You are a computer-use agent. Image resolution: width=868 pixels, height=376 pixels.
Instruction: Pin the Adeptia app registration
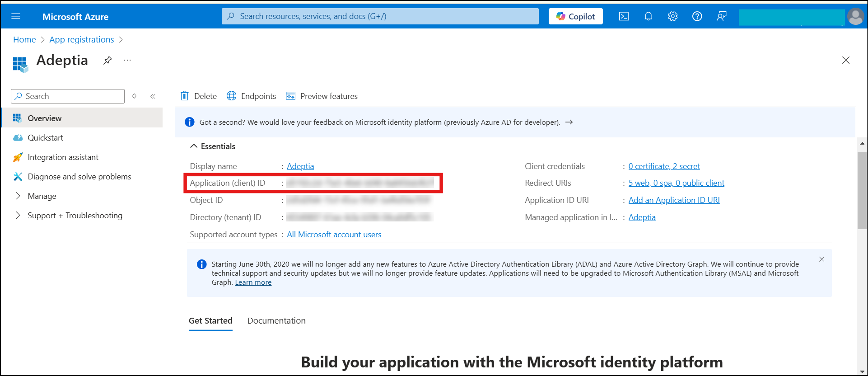pos(107,61)
